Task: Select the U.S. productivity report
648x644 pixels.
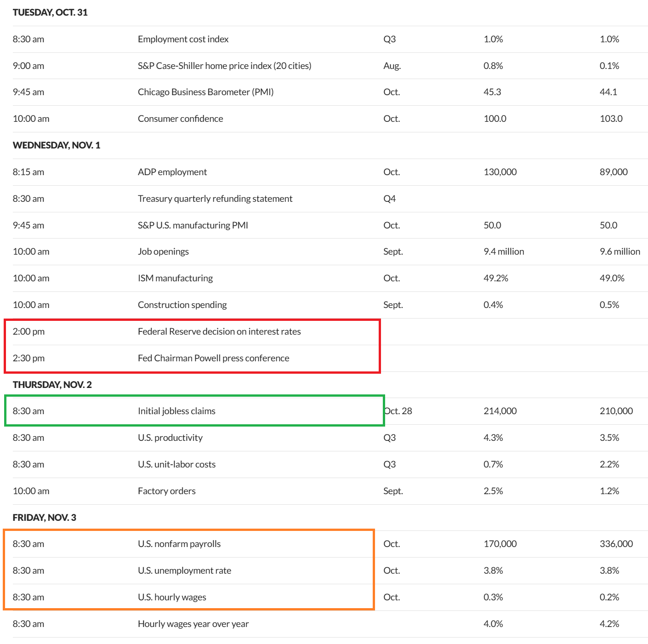Action: coord(170,438)
